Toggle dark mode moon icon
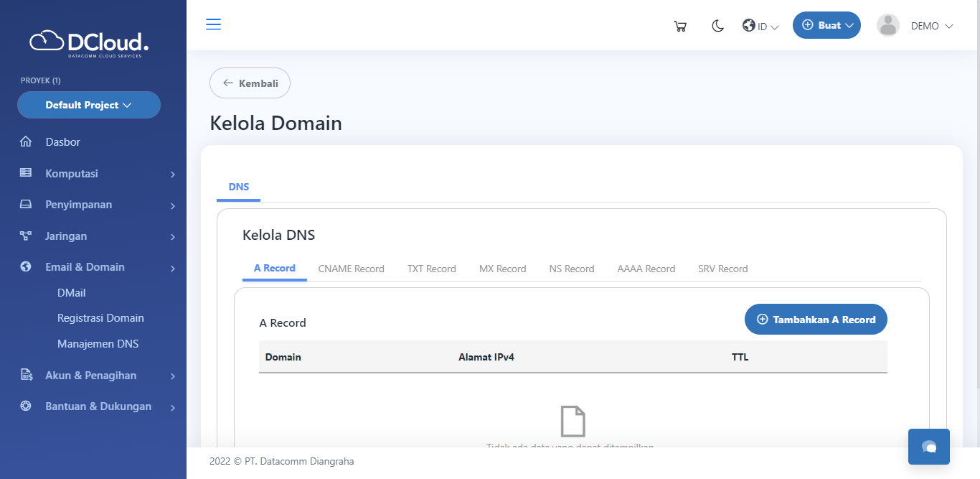The width and height of the screenshot is (980, 479). 717,26
